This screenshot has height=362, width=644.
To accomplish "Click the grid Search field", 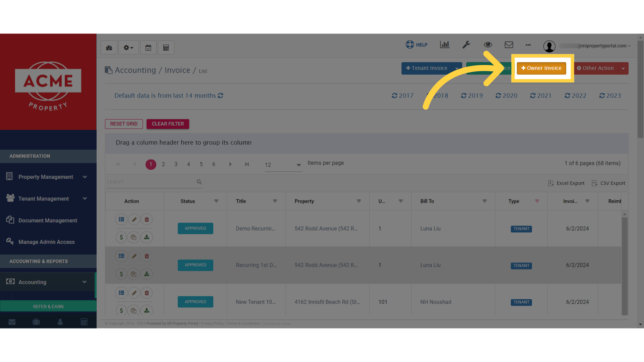I will point(151,182).
